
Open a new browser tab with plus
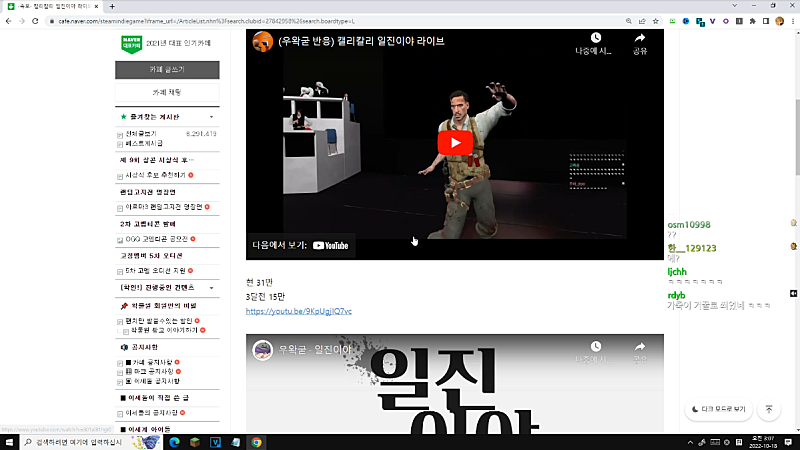(x=112, y=6)
